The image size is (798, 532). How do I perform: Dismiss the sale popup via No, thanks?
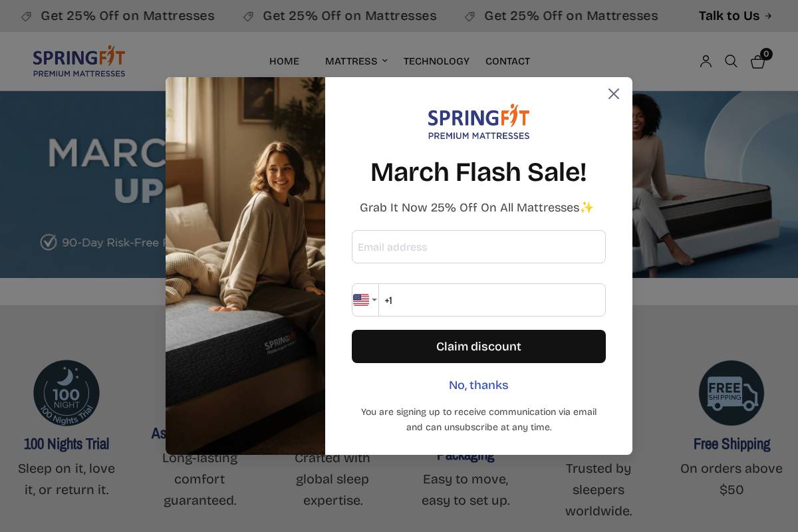pos(478,385)
